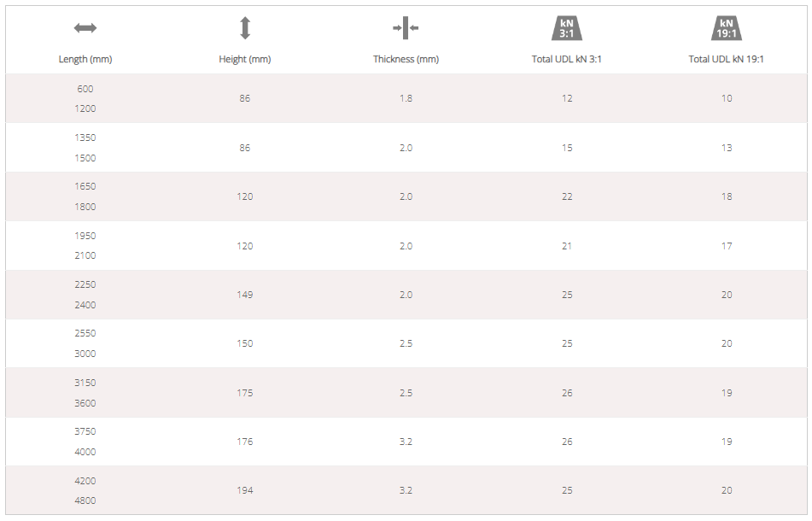The width and height of the screenshot is (812, 521).
Task: Click the 1800 length entry
Action: [85, 207]
